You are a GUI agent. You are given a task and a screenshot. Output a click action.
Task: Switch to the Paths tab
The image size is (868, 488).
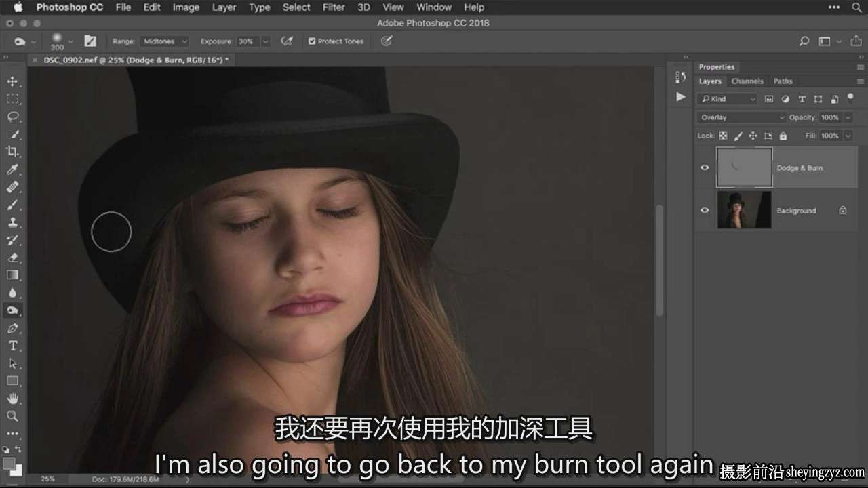(x=783, y=81)
